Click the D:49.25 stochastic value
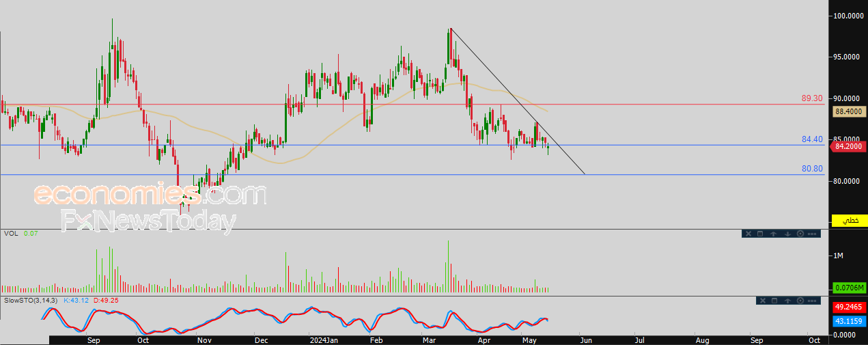The width and height of the screenshot is (868, 345). tap(105, 301)
